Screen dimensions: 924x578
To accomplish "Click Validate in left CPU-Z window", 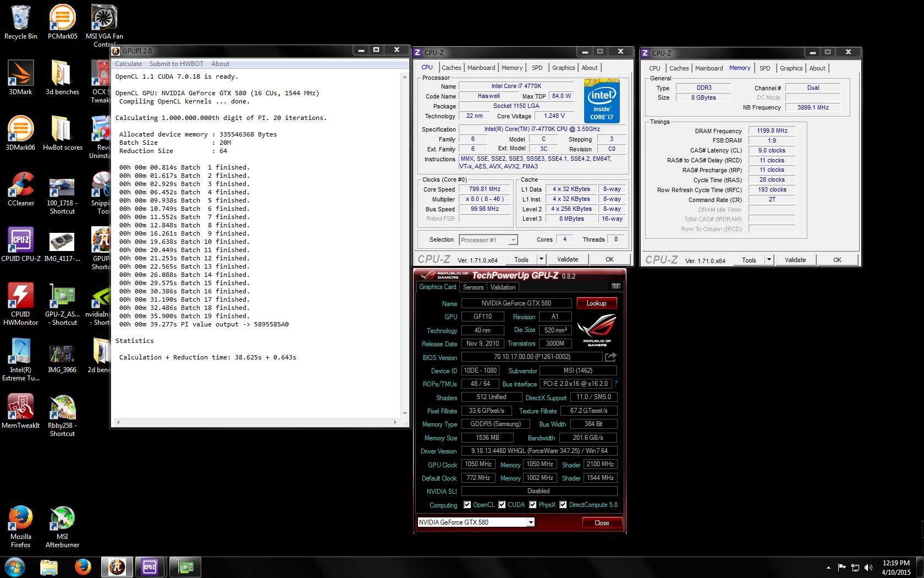I will click(x=568, y=259).
